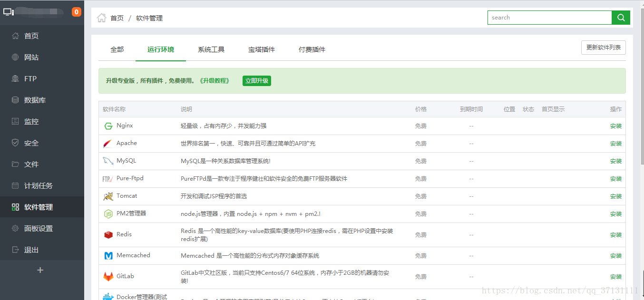644x300 pixels.
Task: Focus the search input field
Action: coord(549,18)
